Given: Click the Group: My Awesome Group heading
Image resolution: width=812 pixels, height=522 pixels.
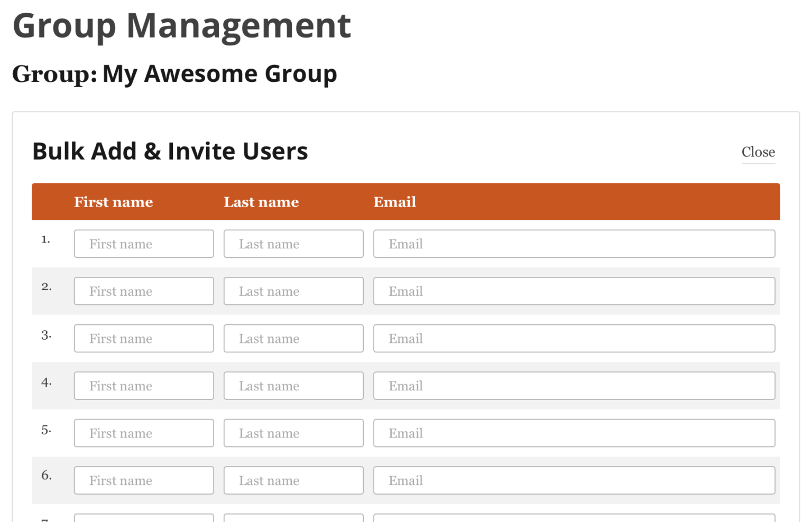Looking at the screenshot, I should pyautogui.click(x=176, y=74).
